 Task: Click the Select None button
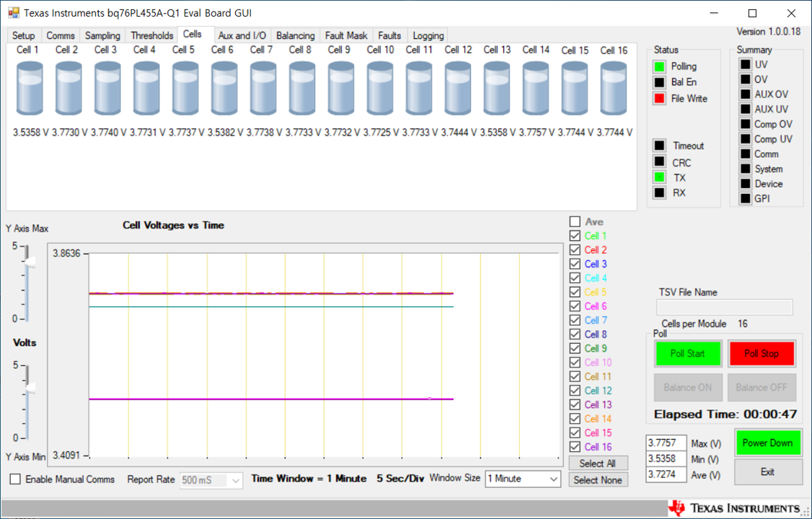click(598, 480)
